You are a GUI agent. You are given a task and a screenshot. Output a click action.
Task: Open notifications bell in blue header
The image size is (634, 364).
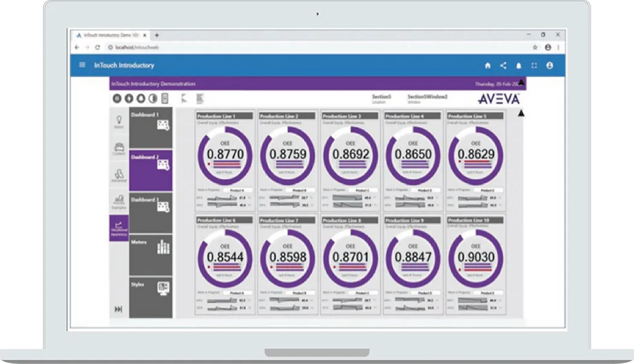[518, 66]
